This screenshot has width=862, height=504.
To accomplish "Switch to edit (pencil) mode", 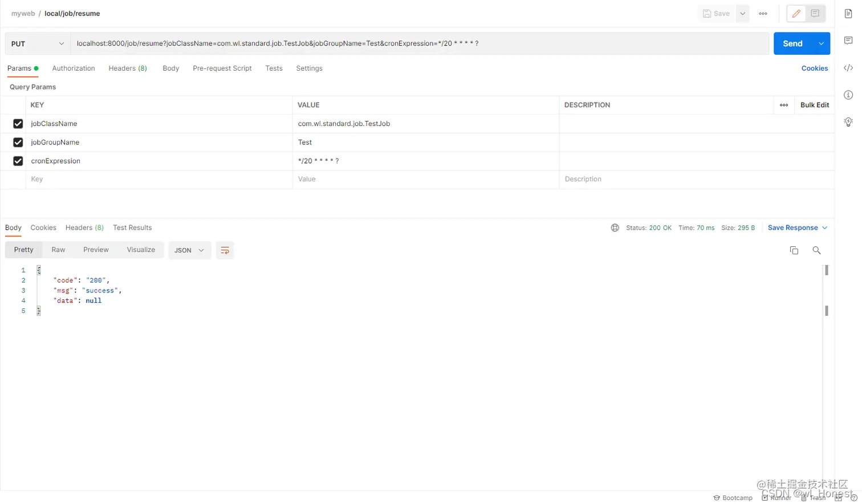I will [x=796, y=14].
